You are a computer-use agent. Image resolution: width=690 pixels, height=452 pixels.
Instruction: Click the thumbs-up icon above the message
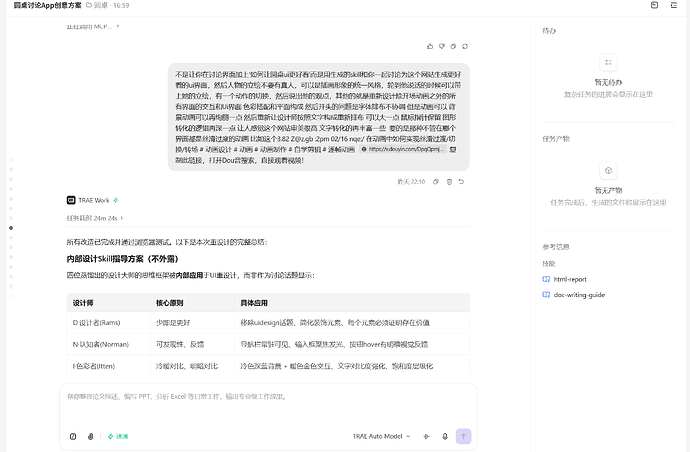[x=430, y=46]
